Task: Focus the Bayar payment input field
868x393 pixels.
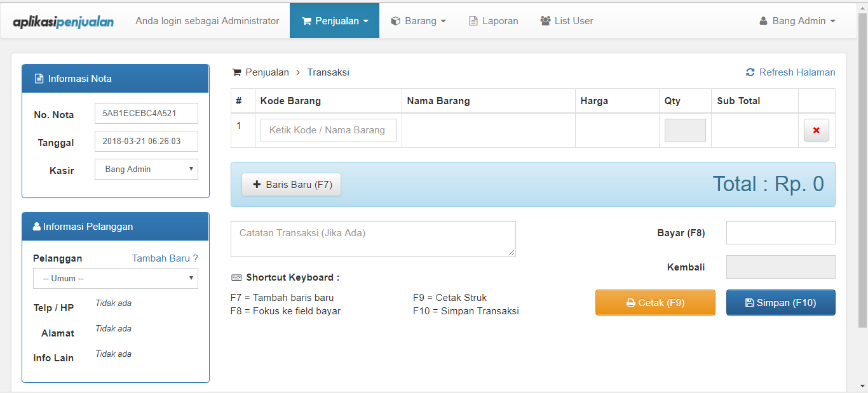Action: click(780, 232)
